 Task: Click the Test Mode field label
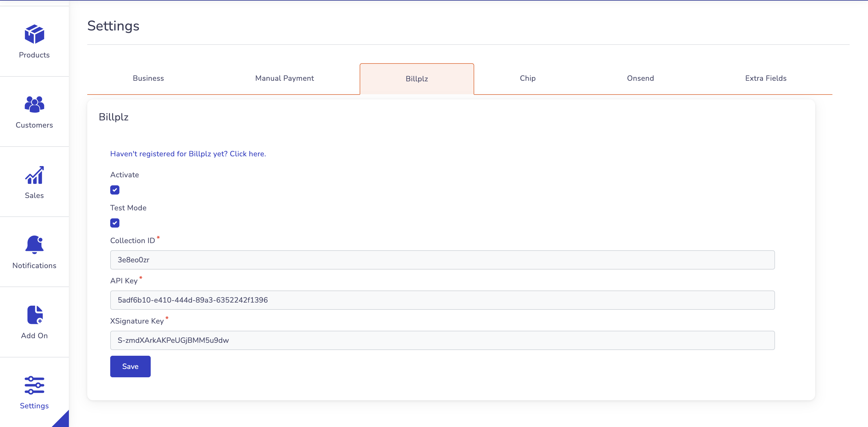[x=128, y=208]
